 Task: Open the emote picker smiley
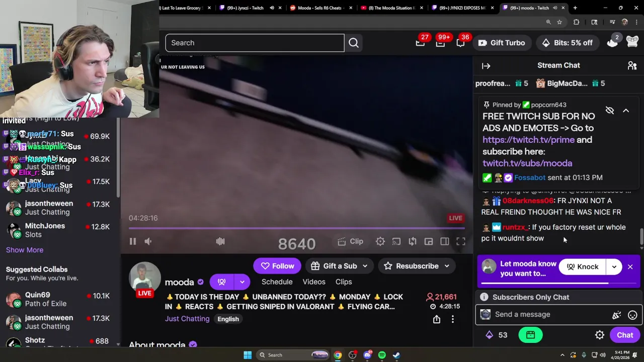pyautogui.click(x=632, y=315)
